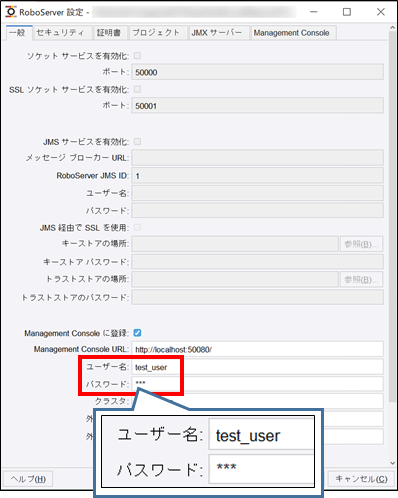
Task: Toggle the JMS サービスを有効化 checkbox
Action: (137, 142)
